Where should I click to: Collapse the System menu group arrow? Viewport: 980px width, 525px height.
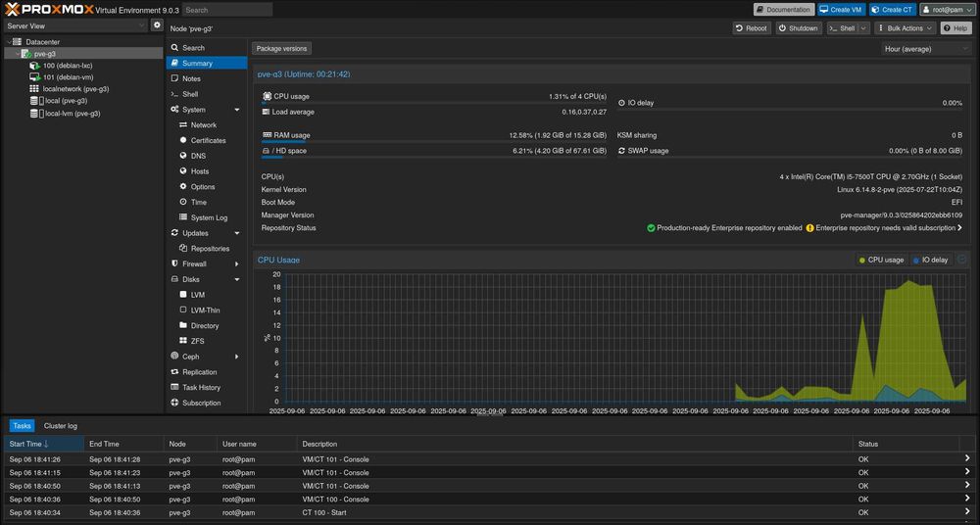tap(237, 110)
